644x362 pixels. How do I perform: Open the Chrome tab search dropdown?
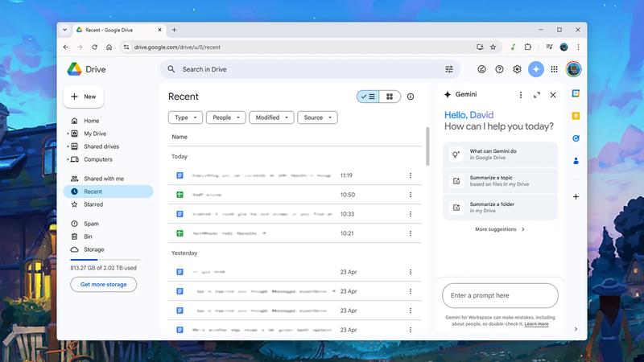click(65, 30)
